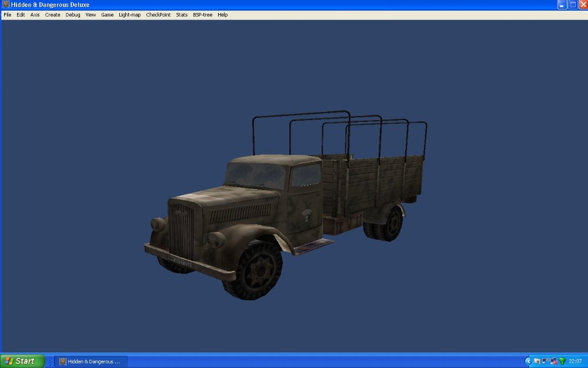Open the View menu
The image size is (588, 368).
91,15
